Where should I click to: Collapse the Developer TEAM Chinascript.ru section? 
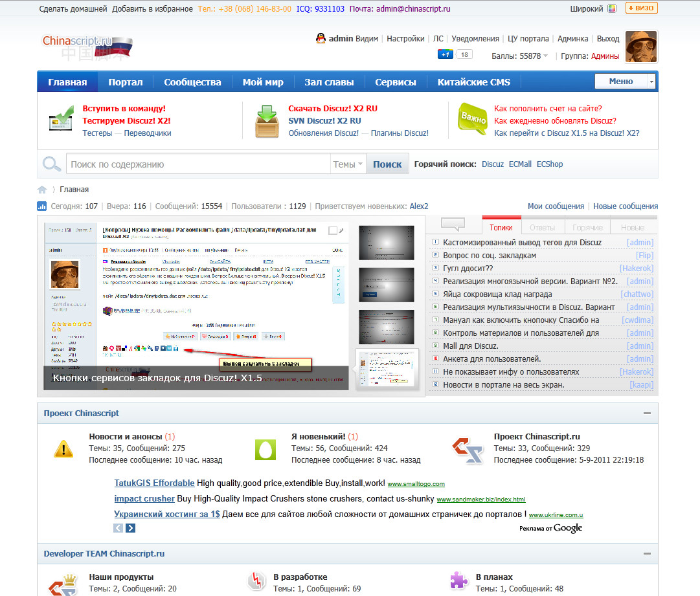pos(647,554)
